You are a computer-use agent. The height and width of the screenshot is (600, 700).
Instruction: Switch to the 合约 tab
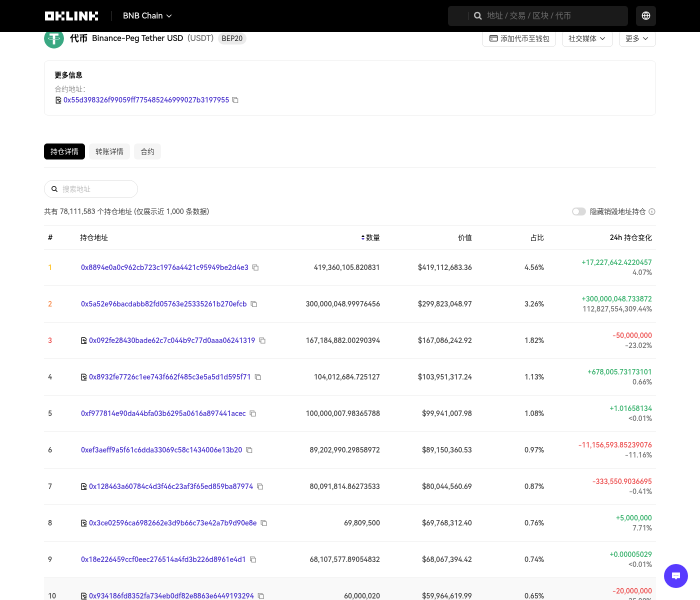point(147,151)
